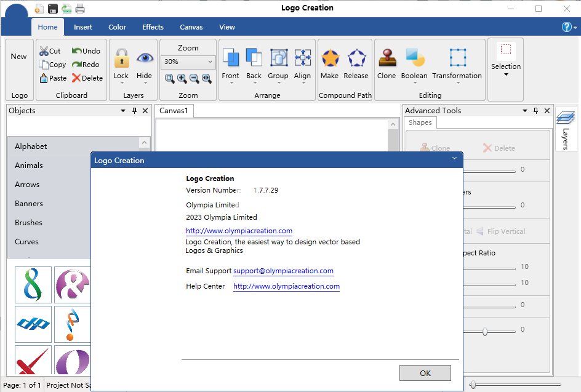
Task: Click the Cut scissors icon
Action: pyautogui.click(x=44, y=51)
